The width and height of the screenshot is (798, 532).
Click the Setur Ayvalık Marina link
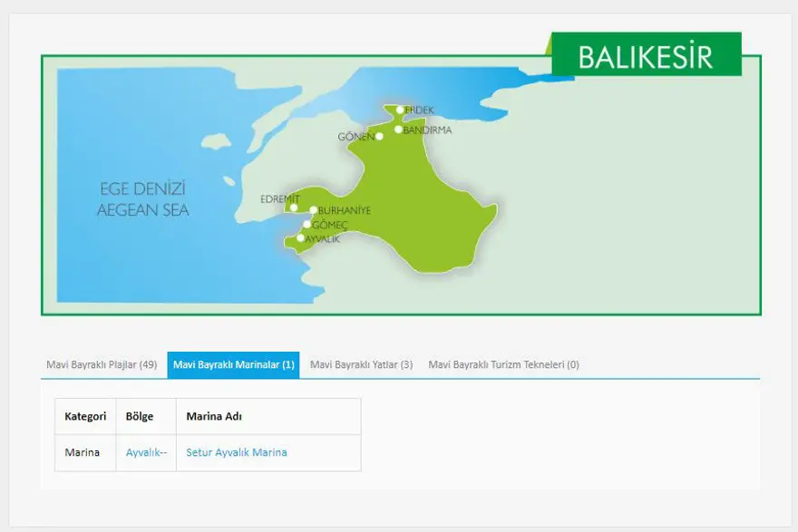(237, 451)
